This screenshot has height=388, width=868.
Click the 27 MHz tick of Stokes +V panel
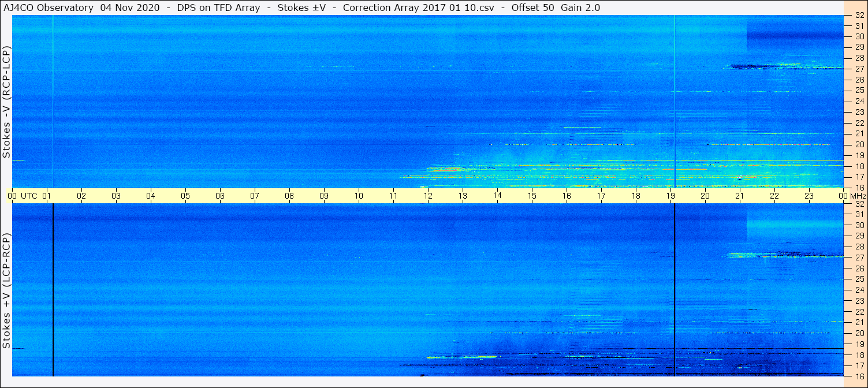(x=859, y=258)
